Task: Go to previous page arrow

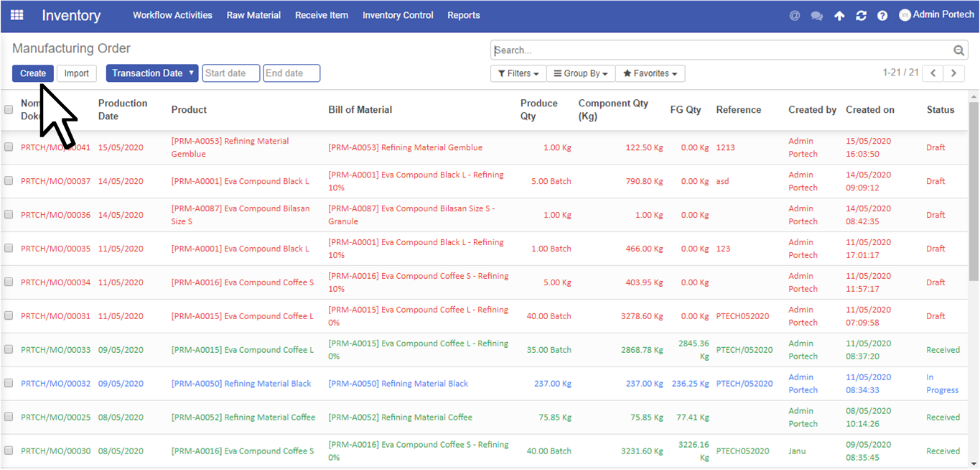Action: coord(933,73)
